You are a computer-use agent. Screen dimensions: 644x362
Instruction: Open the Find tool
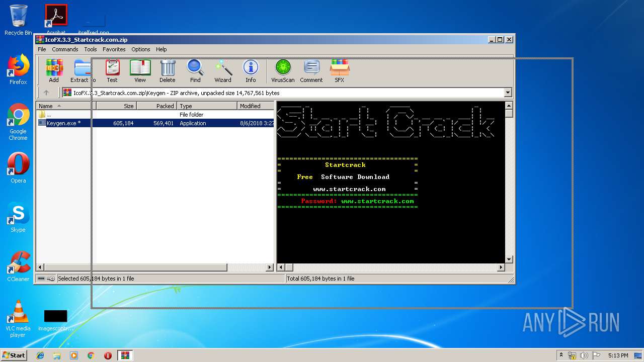coord(195,71)
